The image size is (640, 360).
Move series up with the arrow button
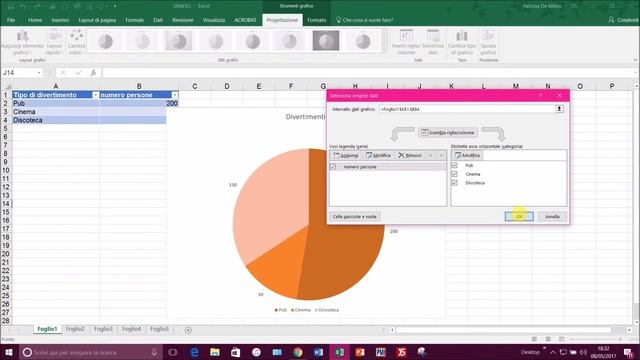[x=431, y=156]
